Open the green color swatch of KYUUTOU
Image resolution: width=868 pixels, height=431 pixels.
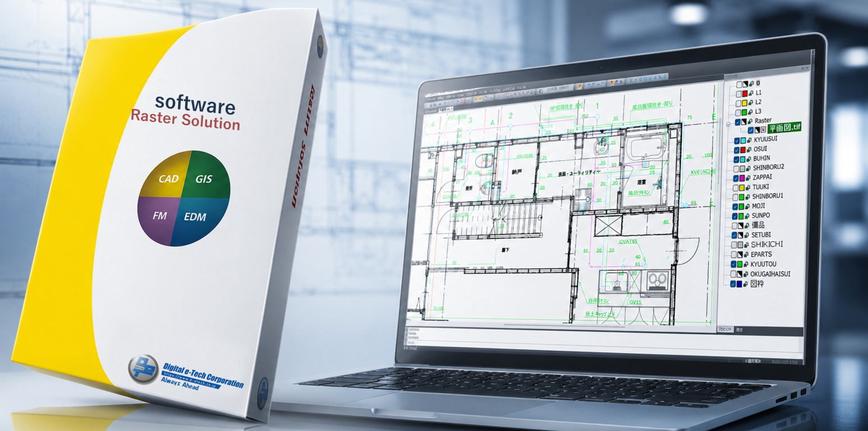741,264
